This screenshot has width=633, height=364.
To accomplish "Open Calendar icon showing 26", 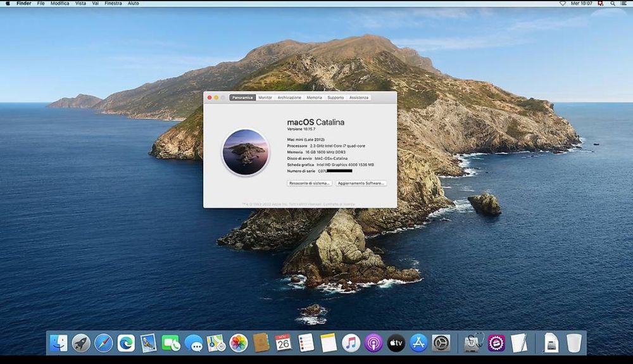I will [x=284, y=343].
